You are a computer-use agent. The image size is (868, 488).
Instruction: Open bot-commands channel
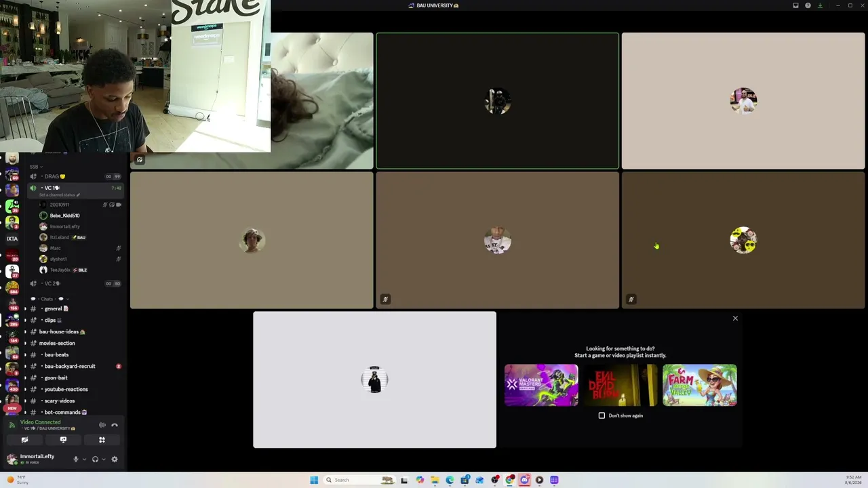click(73, 412)
